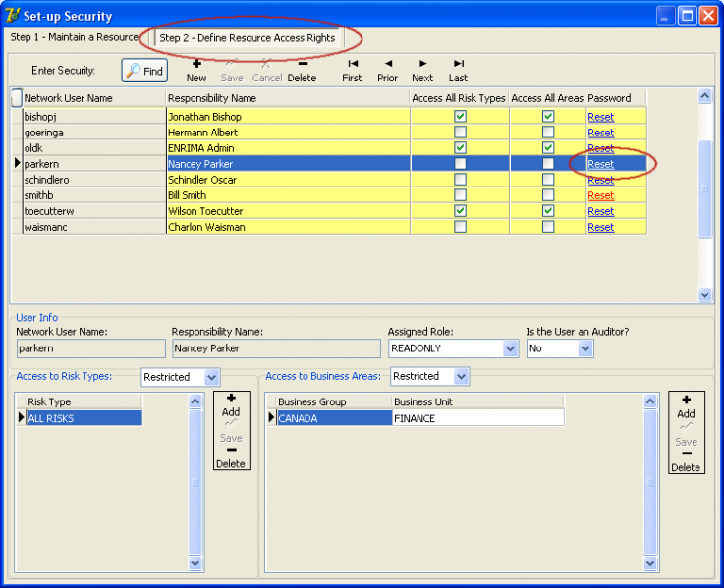This screenshot has width=724, height=588.
Task: Enable Access All Risk Types for smithb
Action: 460,194
